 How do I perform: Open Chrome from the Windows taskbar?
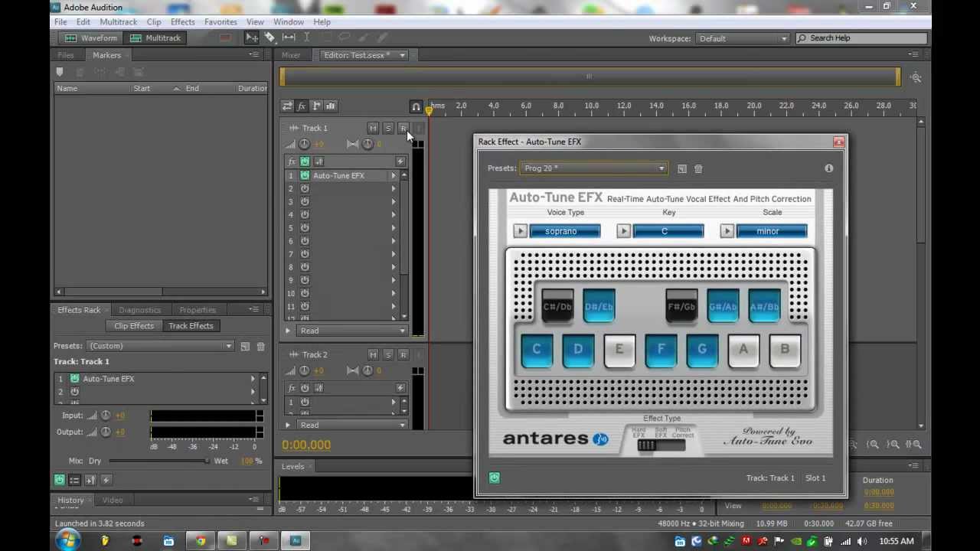pyautogui.click(x=200, y=541)
